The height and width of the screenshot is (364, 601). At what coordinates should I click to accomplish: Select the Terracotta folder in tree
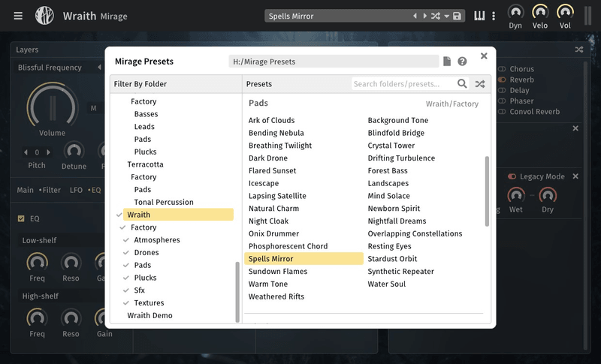145,164
